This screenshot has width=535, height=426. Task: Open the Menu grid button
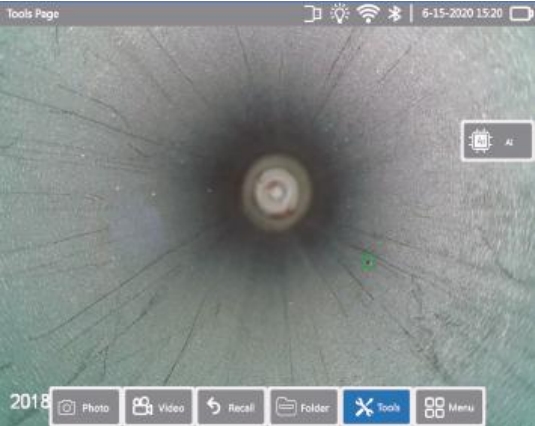[449, 407]
